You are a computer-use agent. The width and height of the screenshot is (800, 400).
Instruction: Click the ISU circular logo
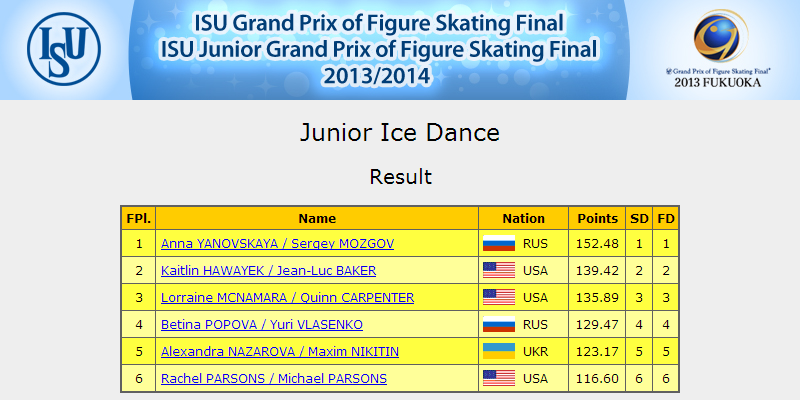point(64,49)
